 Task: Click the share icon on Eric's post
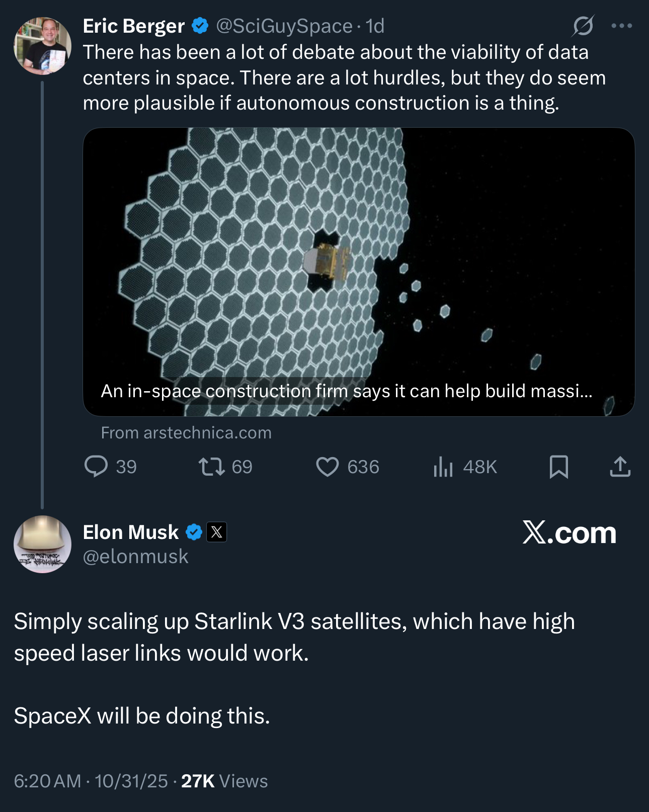pos(620,467)
